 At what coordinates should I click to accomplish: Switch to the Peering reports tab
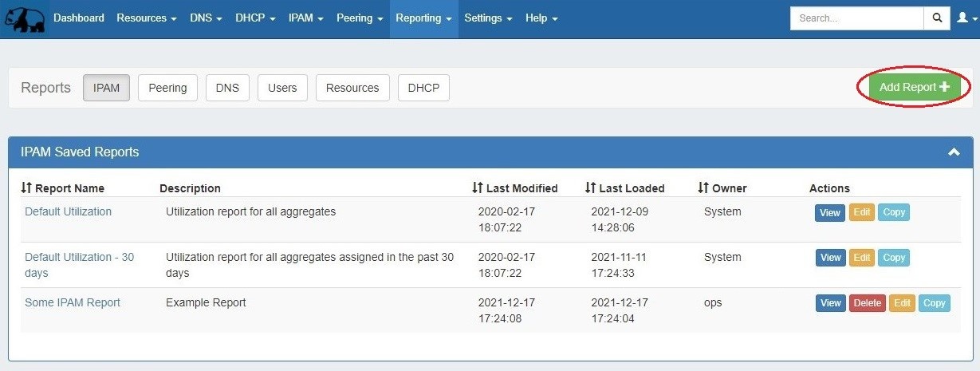coord(167,88)
